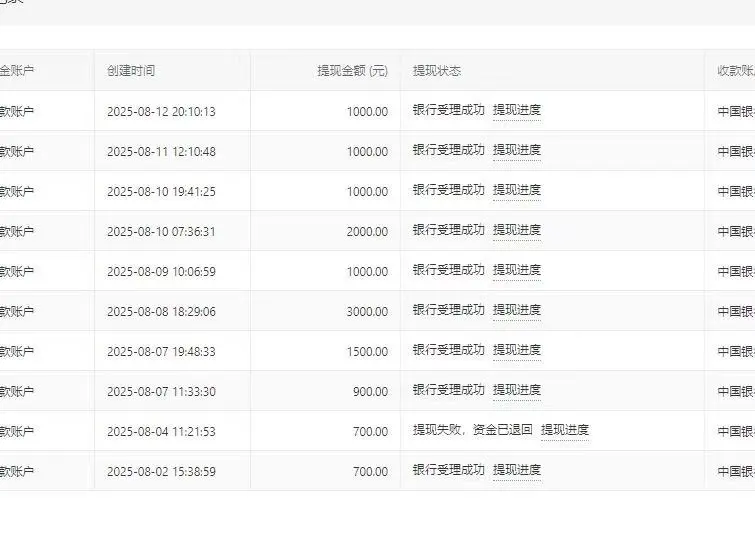Select the date 2025-08-12 20:10:13
This screenshot has height=554, width=755.
[x=161, y=112]
